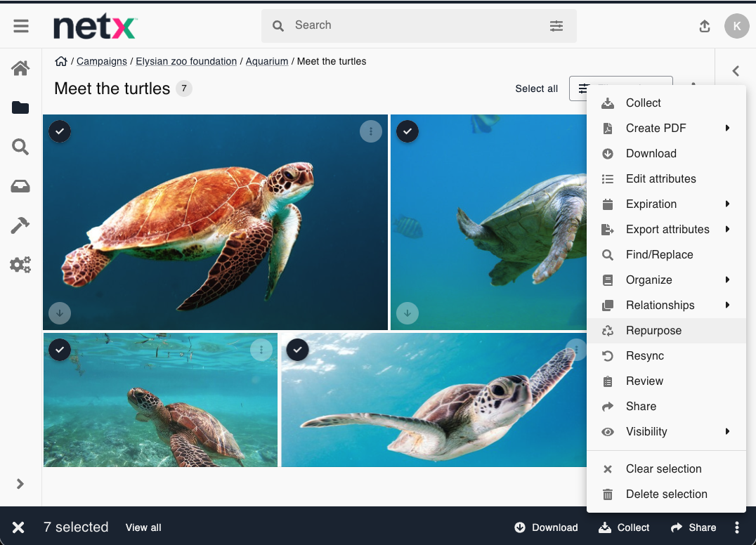Click download arrow on first turtle image
This screenshot has width=756, height=545.
pyautogui.click(x=60, y=313)
